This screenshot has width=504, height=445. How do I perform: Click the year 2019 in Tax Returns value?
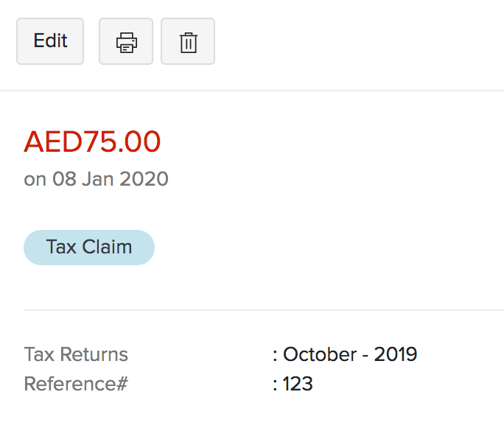396,354
